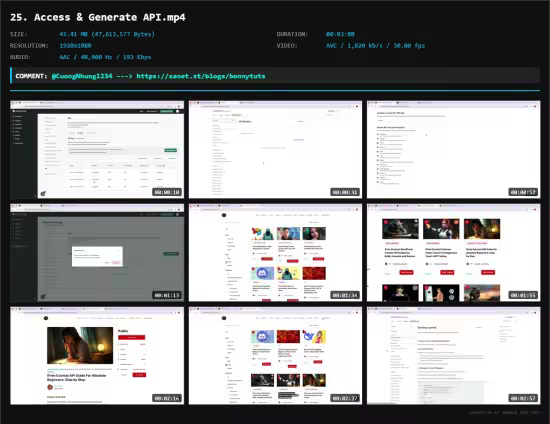View the last frame stamped 00:02:57
Viewport: 550px width, 424px height.
click(454, 356)
